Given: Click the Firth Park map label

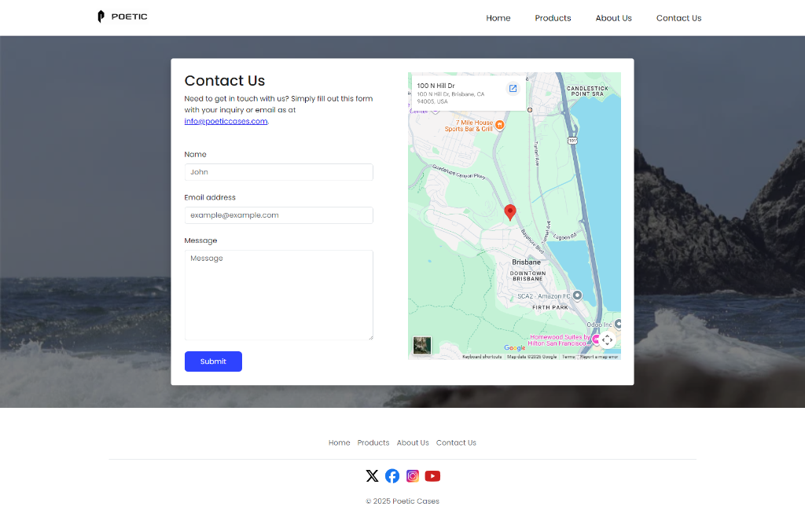Looking at the screenshot, I should (550, 308).
